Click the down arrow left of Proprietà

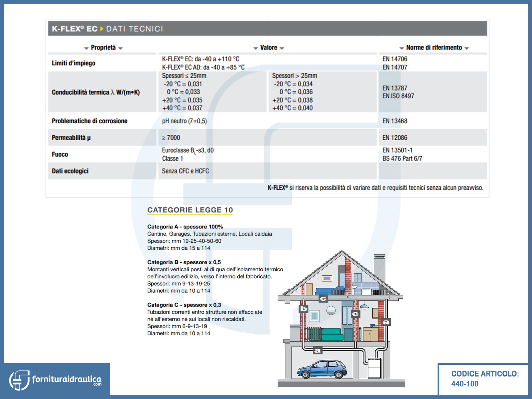[x=87, y=48]
